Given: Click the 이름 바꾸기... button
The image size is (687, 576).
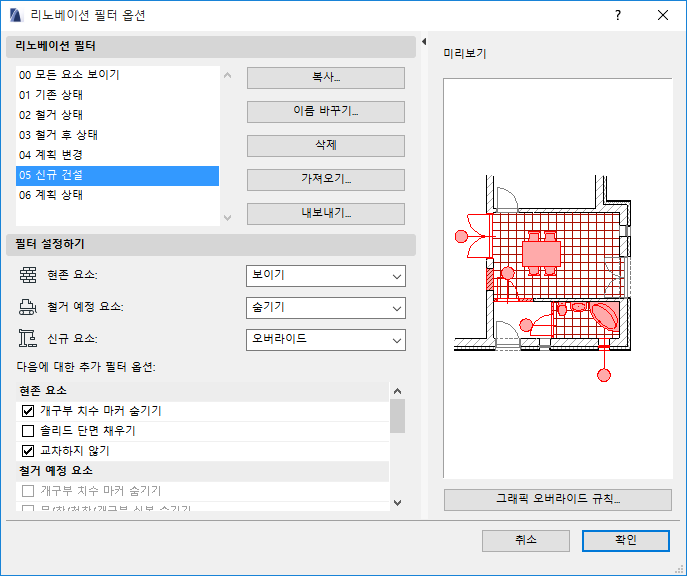Looking at the screenshot, I should 326,112.
